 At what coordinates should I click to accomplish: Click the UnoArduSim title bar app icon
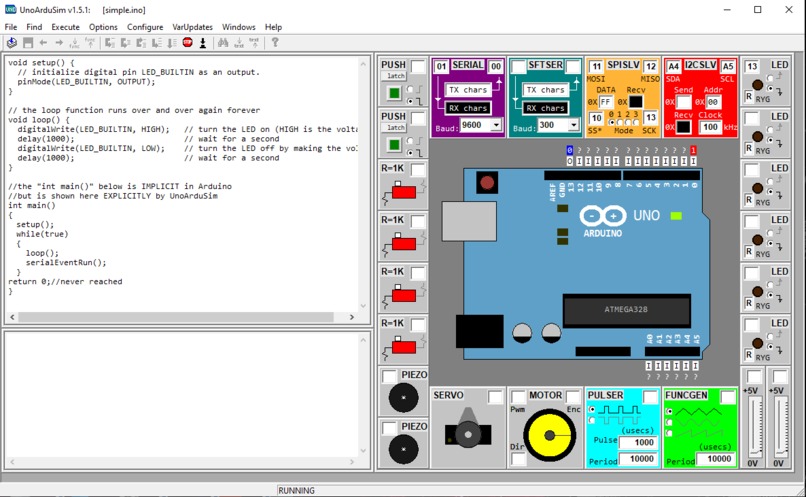click(x=10, y=9)
